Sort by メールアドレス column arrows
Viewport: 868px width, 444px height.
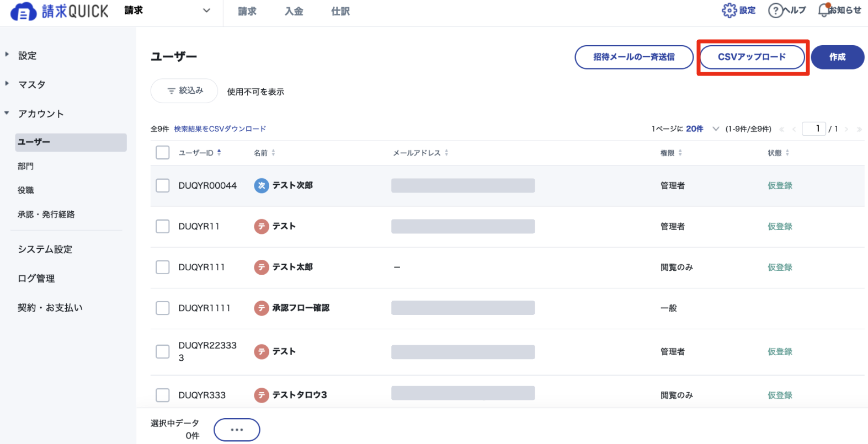tap(446, 153)
